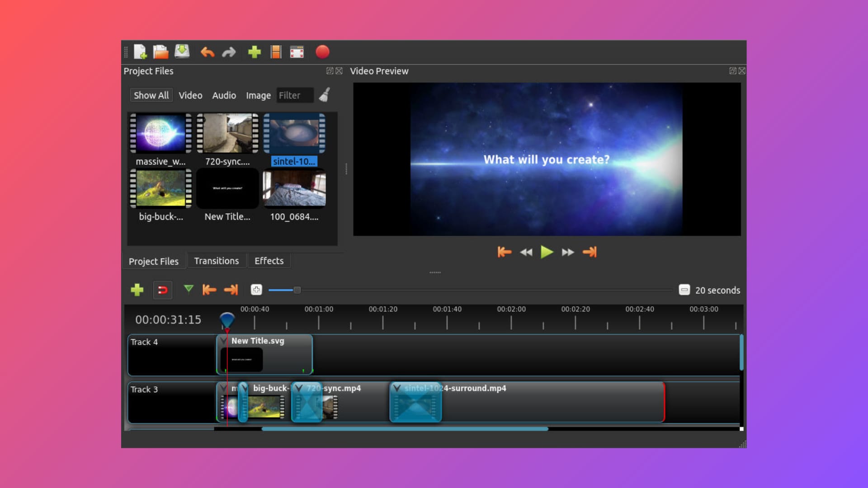
Task: Switch to the Effects tab
Action: pos(269,261)
